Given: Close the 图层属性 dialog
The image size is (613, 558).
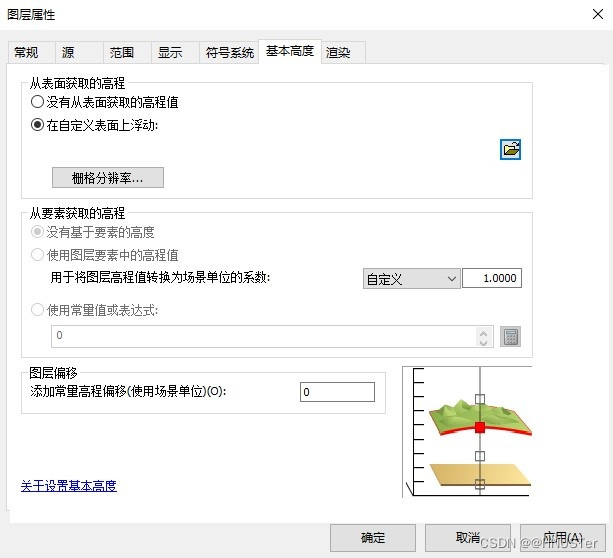Looking at the screenshot, I should pos(598,14).
